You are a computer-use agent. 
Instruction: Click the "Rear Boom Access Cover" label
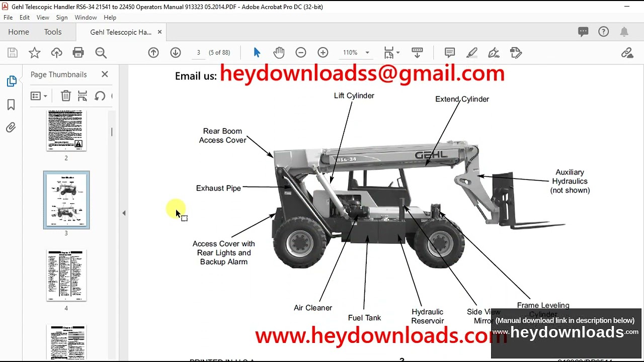coord(222,136)
